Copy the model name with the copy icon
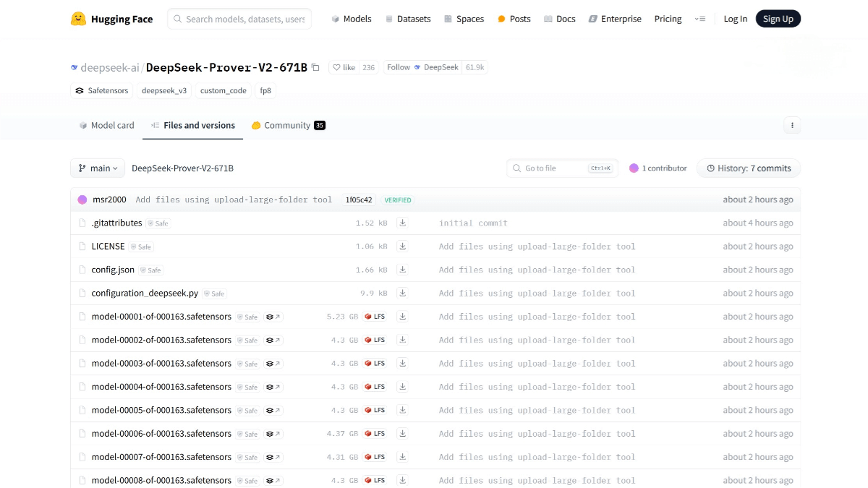This screenshot has height=488, width=868. coord(315,67)
